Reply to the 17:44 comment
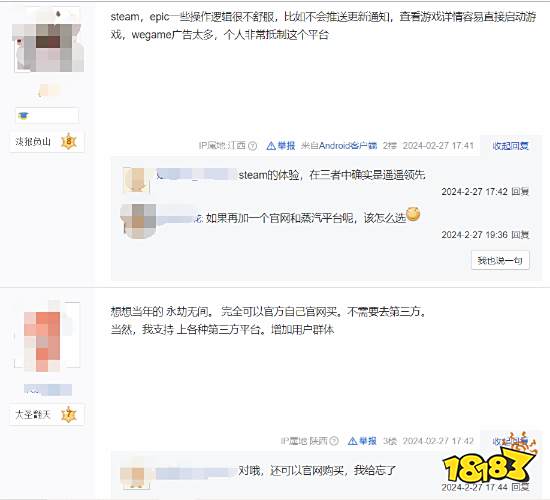This screenshot has width=550, height=500. [x=520, y=487]
